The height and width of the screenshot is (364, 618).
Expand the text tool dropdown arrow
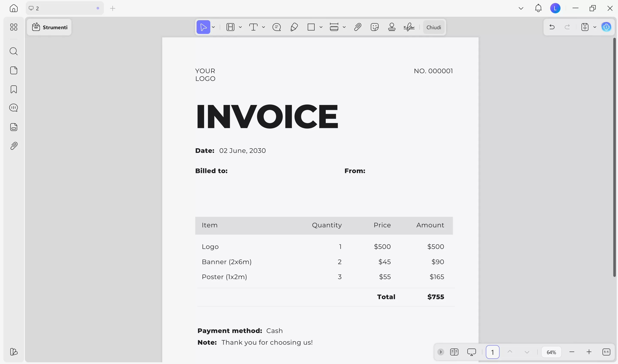[x=264, y=27]
